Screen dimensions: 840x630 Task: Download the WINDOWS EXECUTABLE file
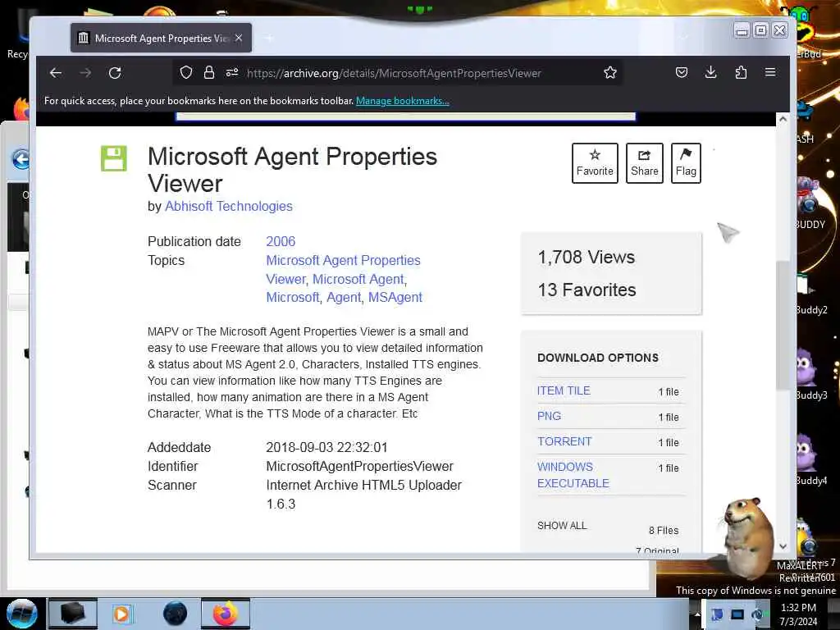coord(573,475)
